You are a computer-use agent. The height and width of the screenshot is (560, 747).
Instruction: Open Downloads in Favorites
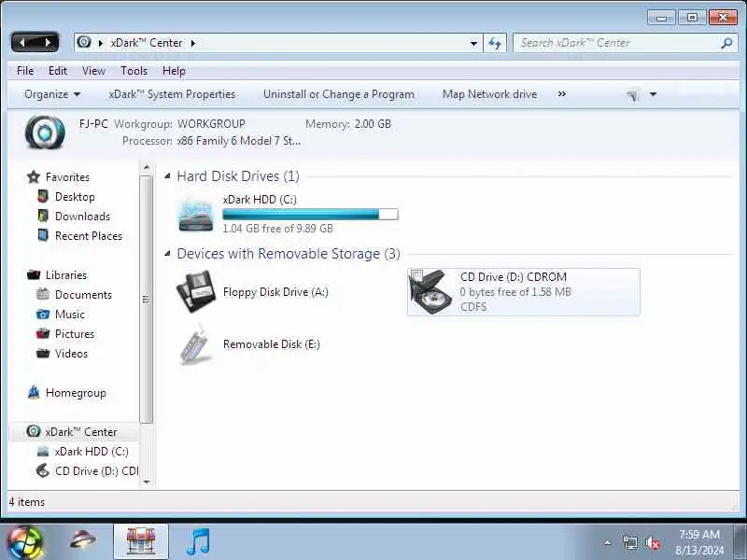click(x=82, y=217)
